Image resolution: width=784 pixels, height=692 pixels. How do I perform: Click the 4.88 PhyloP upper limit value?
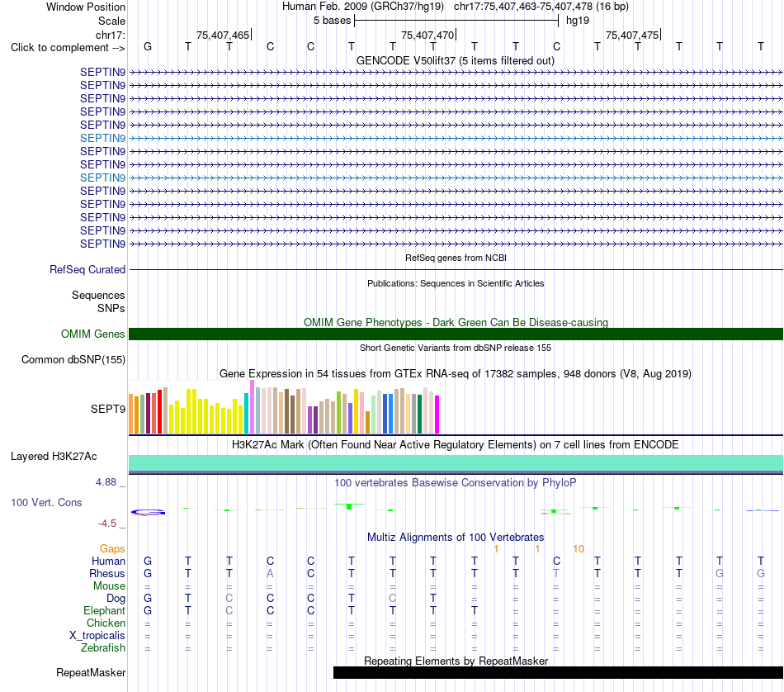(106, 482)
